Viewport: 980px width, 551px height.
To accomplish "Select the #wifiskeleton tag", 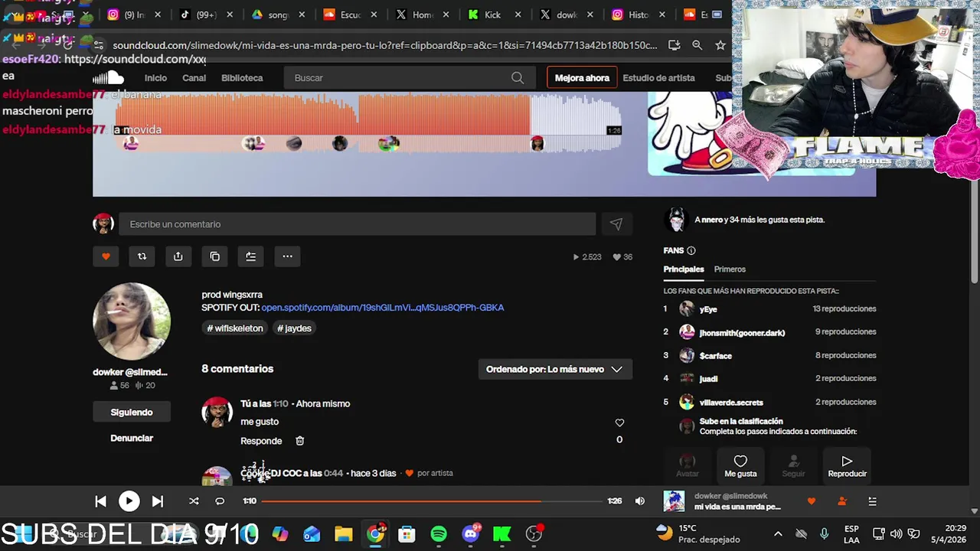I will click(x=235, y=328).
